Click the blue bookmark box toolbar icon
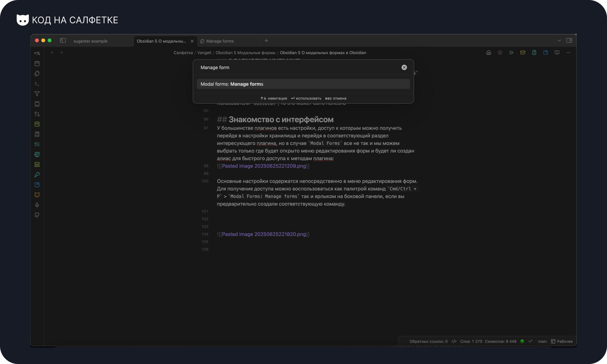Image resolution: width=607 pixels, height=364 pixels. click(546, 53)
